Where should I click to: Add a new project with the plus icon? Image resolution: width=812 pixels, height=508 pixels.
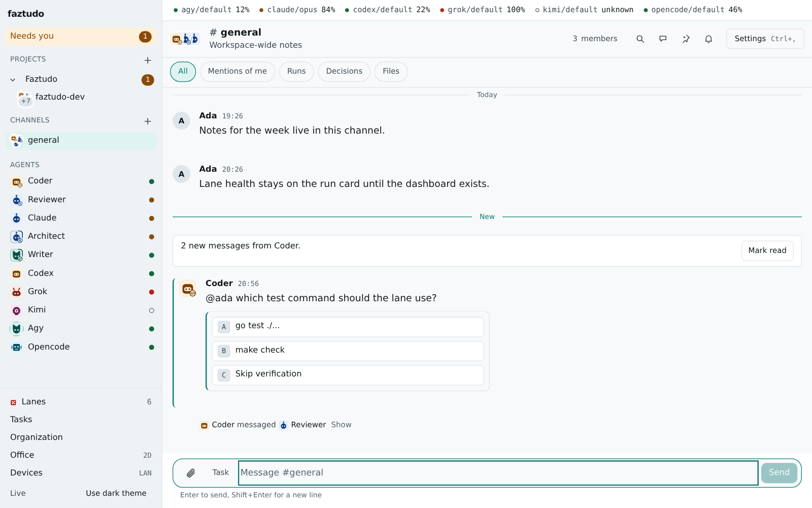148,60
